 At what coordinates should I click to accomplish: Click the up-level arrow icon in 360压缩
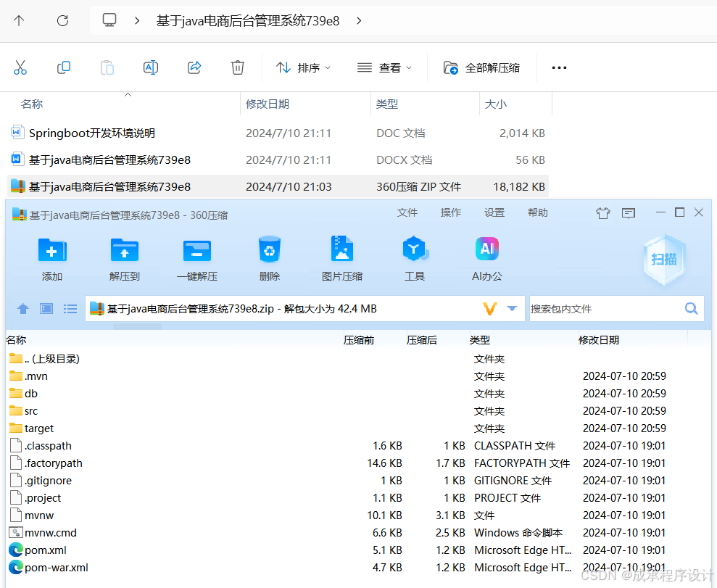(23, 309)
